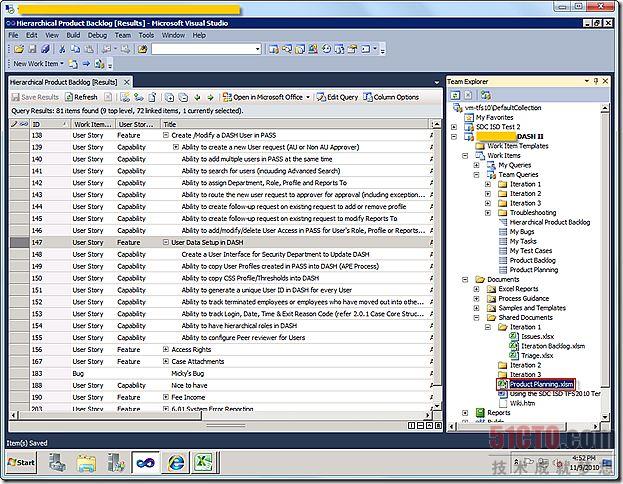
Task: Expand the Access Rights row
Action: [166, 350]
